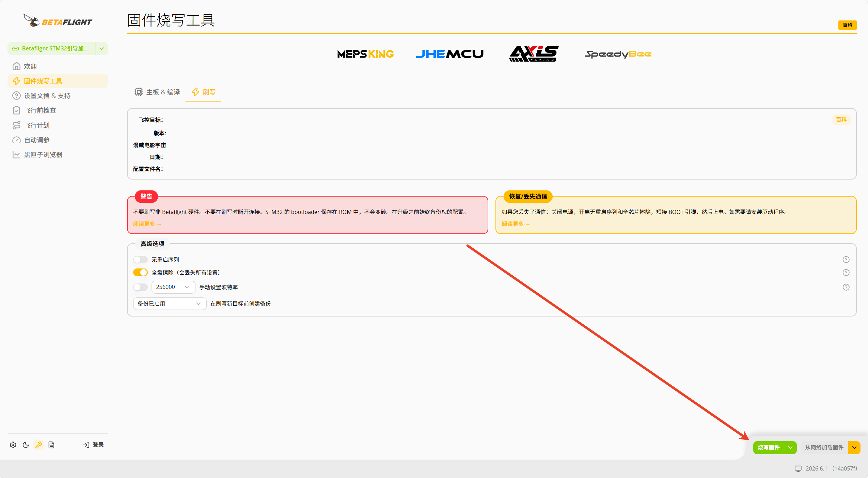The width and height of the screenshot is (868, 478).
Task: Open 设置文档 & 支持 menu item
Action: point(58,96)
